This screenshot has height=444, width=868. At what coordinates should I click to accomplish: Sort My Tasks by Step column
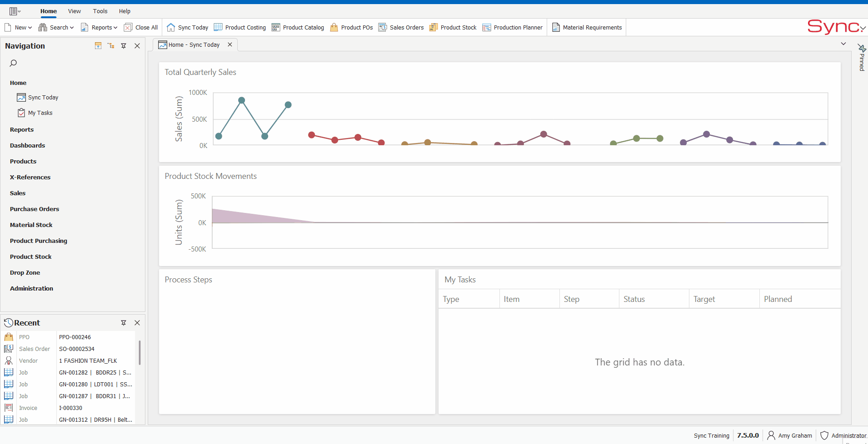point(589,299)
